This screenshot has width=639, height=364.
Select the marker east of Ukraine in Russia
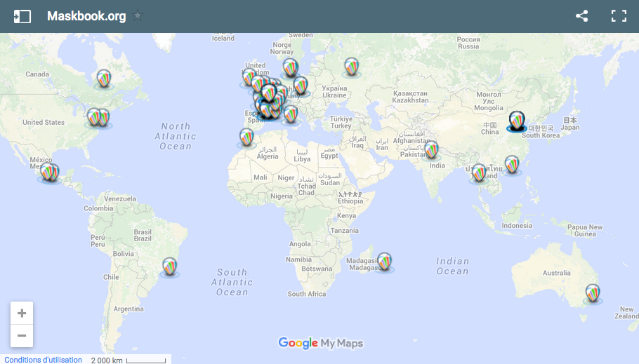[x=351, y=67]
